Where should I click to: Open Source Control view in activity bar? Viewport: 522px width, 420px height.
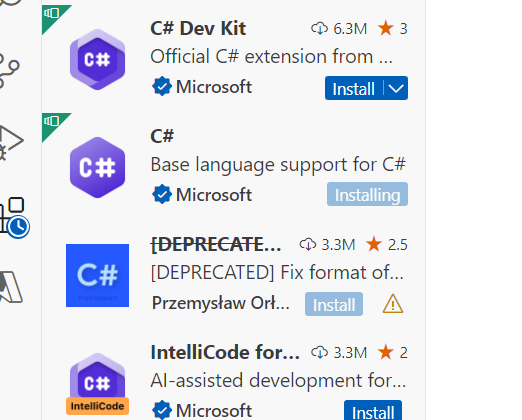[8, 70]
